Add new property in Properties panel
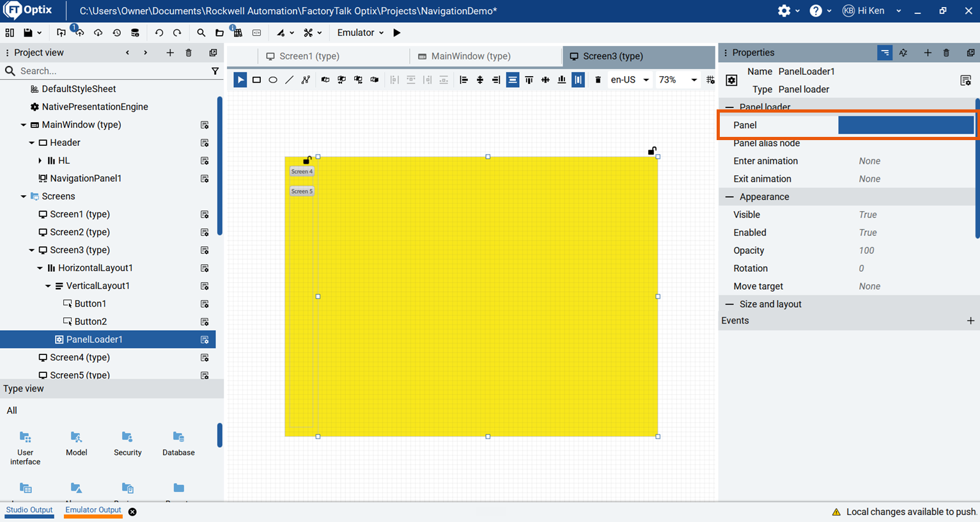 click(928, 52)
